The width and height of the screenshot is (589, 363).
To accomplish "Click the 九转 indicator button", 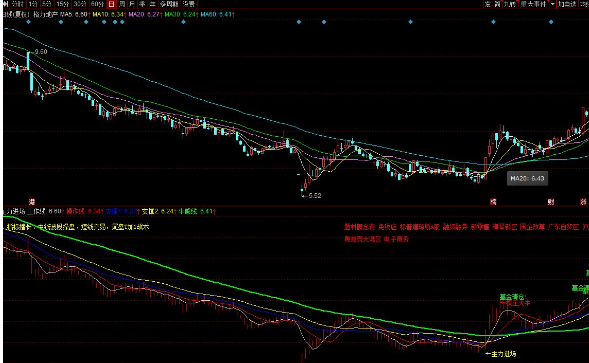I will (x=509, y=4).
